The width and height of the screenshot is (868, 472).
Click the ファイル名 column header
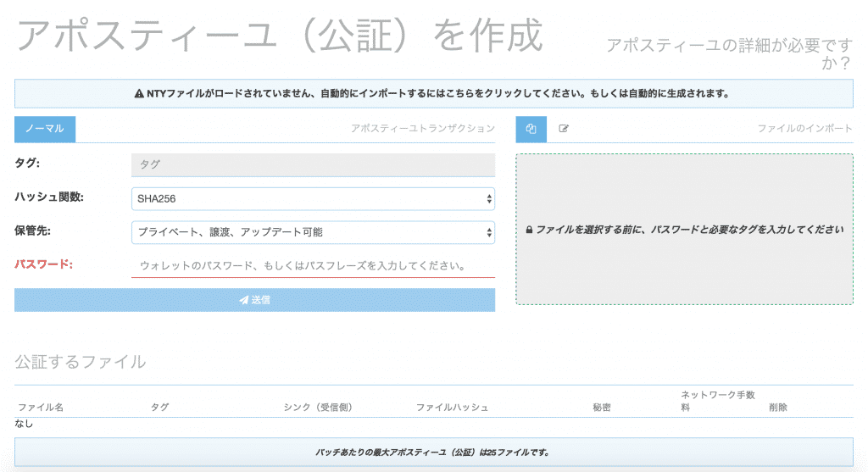coord(41,408)
